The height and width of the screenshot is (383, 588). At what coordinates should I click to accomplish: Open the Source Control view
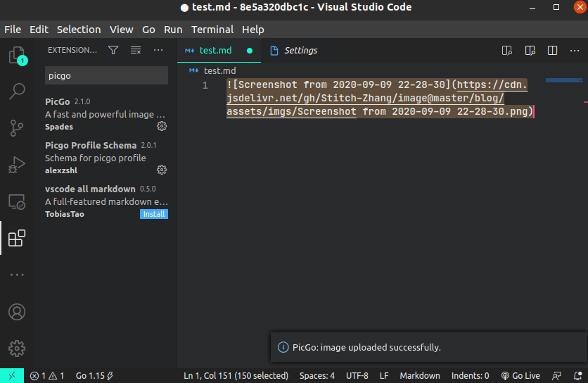[16, 128]
